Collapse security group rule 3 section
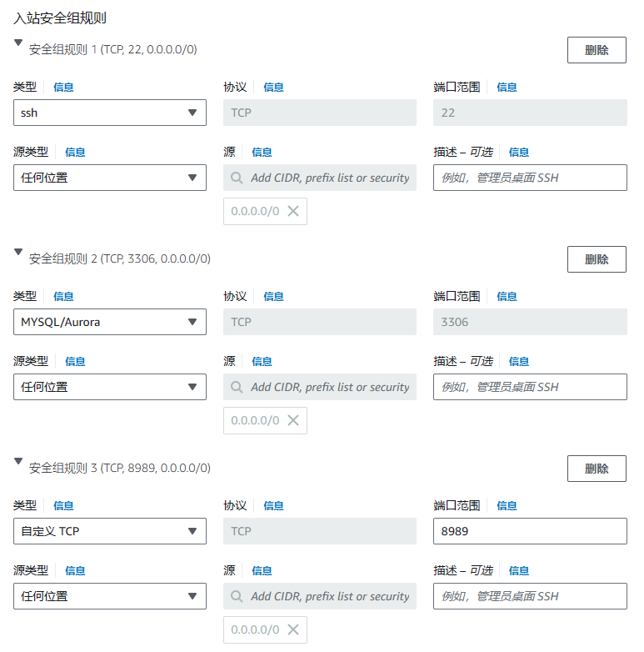644x652 pixels. (x=18, y=461)
